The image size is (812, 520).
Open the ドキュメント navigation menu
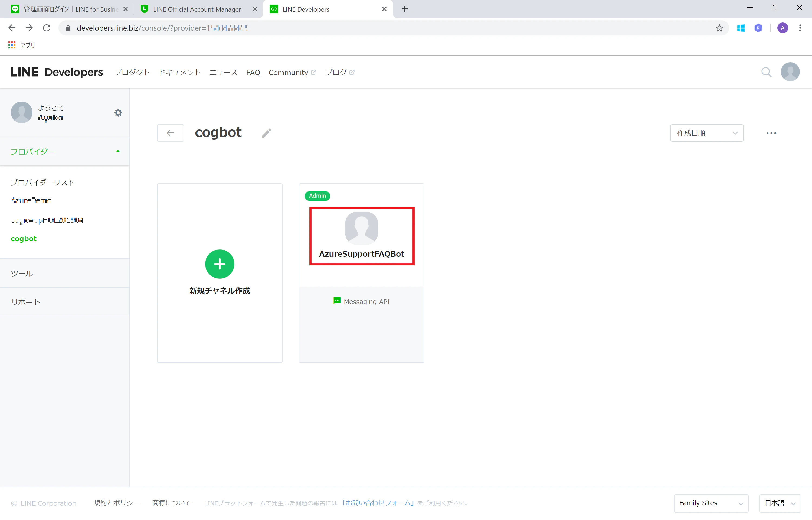180,72
